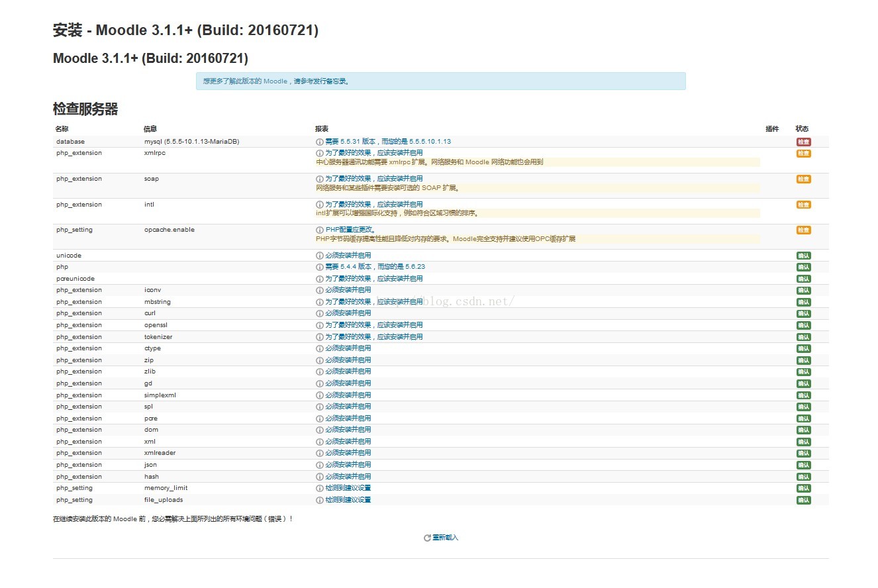Click the info icon in ctype row

click(x=320, y=348)
